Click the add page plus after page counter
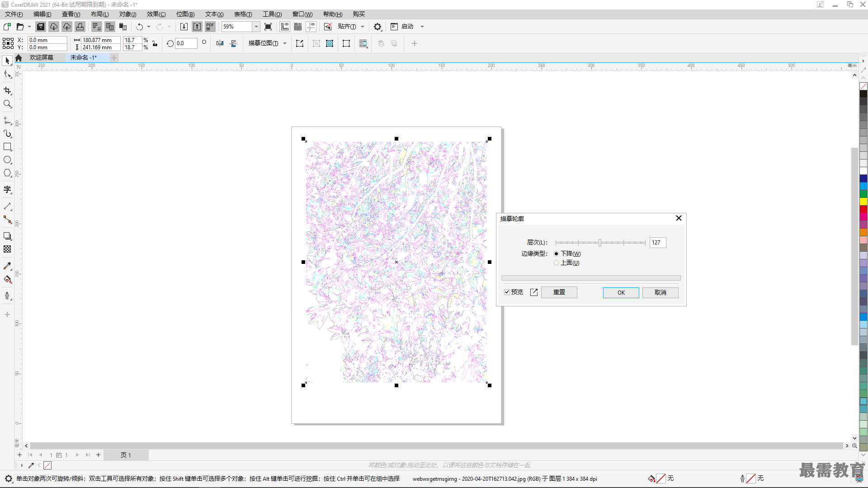 click(98, 455)
